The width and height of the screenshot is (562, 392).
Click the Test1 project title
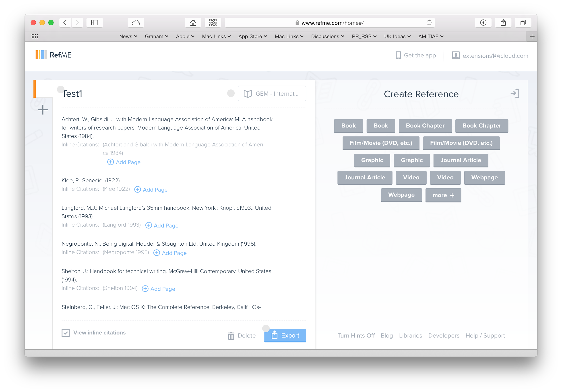tap(72, 94)
